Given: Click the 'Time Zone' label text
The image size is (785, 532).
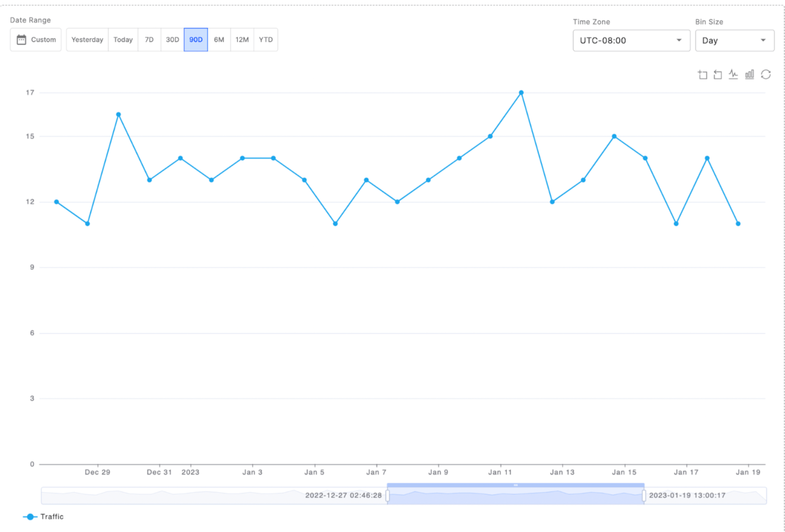Looking at the screenshot, I should pyautogui.click(x=591, y=22).
